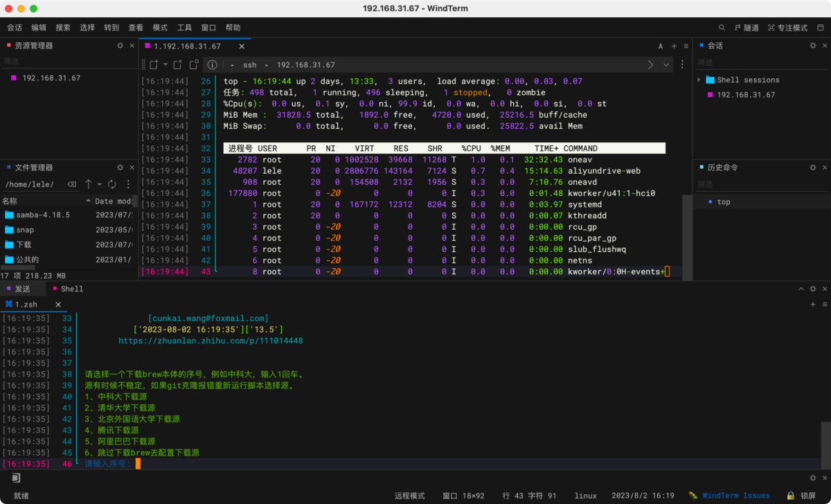The width and height of the screenshot is (831, 504).
Task: Toggle the layout icon right of 专注模式
Action: (x=821, y=28)
